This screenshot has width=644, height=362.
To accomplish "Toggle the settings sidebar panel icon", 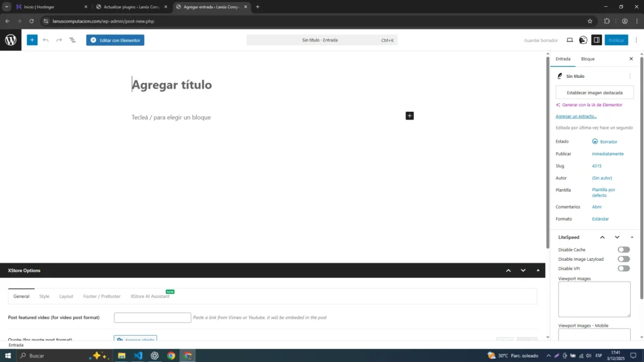I will pos(597,40).
